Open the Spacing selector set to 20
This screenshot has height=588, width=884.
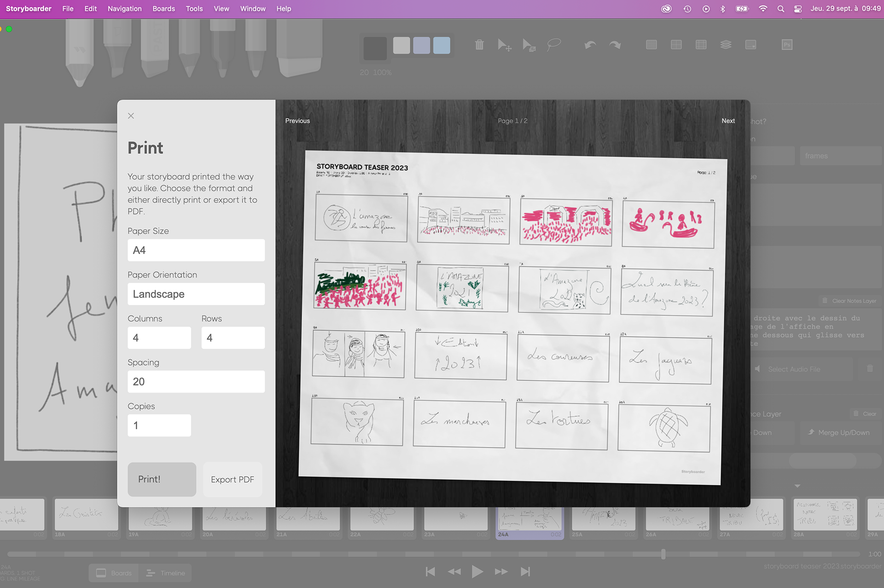[x=196, y=381]
